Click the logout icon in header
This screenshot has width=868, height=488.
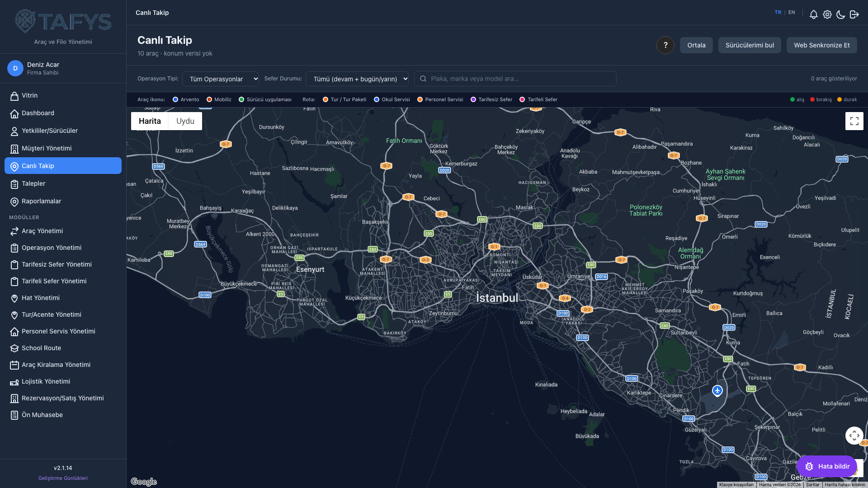pos(854,14)
